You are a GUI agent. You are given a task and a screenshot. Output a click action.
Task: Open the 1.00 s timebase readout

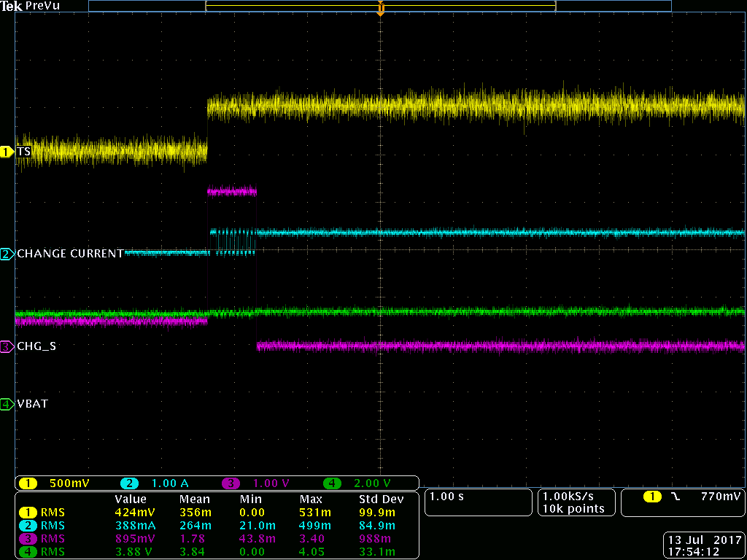point(445,497)
